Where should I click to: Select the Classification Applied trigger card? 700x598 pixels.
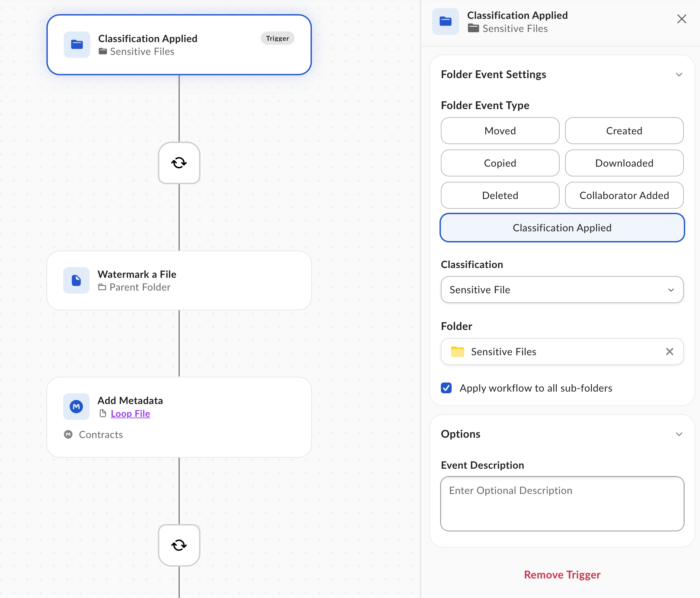[x=179, y=45]
